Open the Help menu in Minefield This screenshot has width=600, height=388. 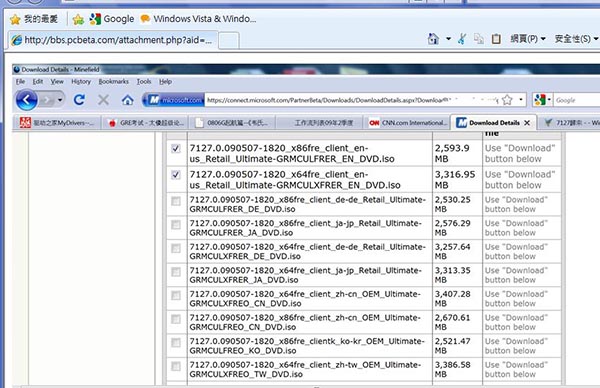[165, 82]
